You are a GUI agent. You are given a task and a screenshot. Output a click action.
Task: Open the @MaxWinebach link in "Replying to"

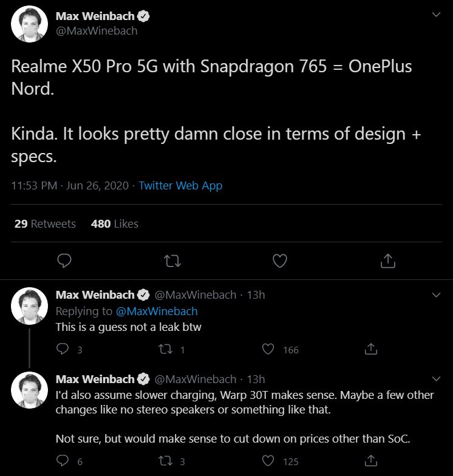click(157, 311)
